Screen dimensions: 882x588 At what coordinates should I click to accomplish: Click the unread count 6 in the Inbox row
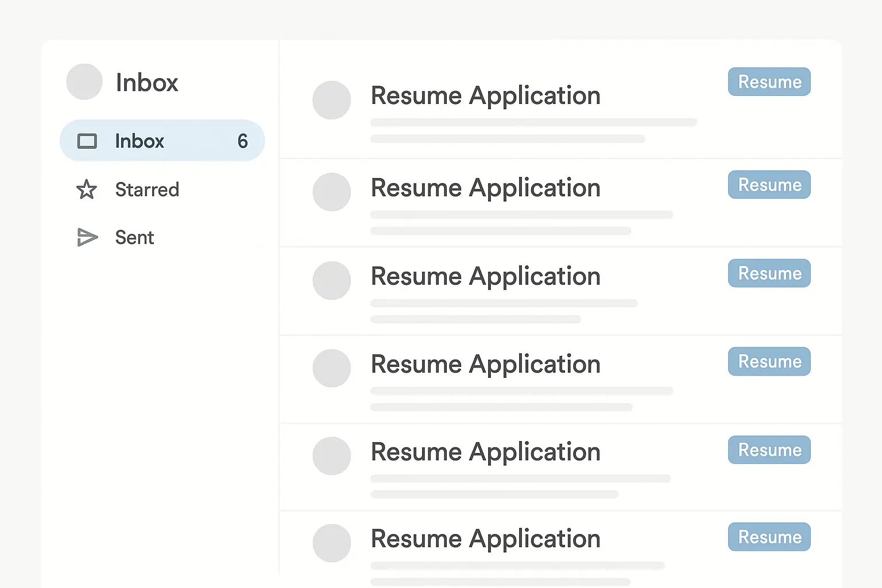pyautogui.click(x=242, y=141)
